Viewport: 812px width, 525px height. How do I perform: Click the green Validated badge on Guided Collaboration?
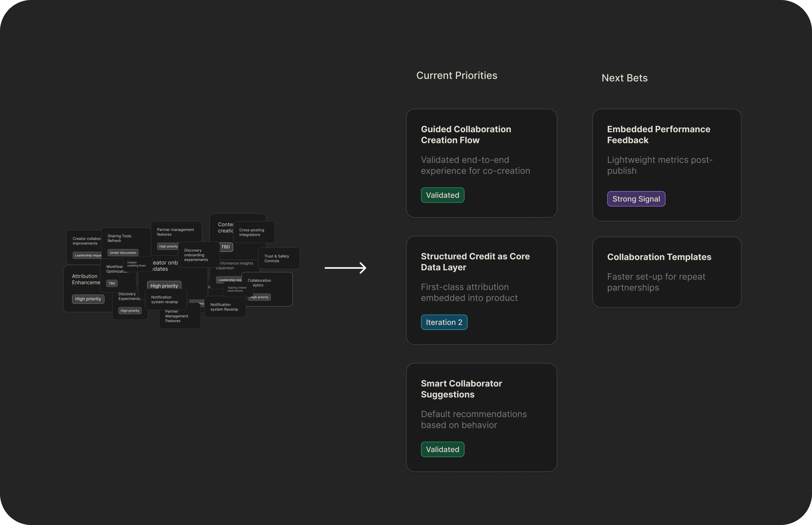click(442, 195)
